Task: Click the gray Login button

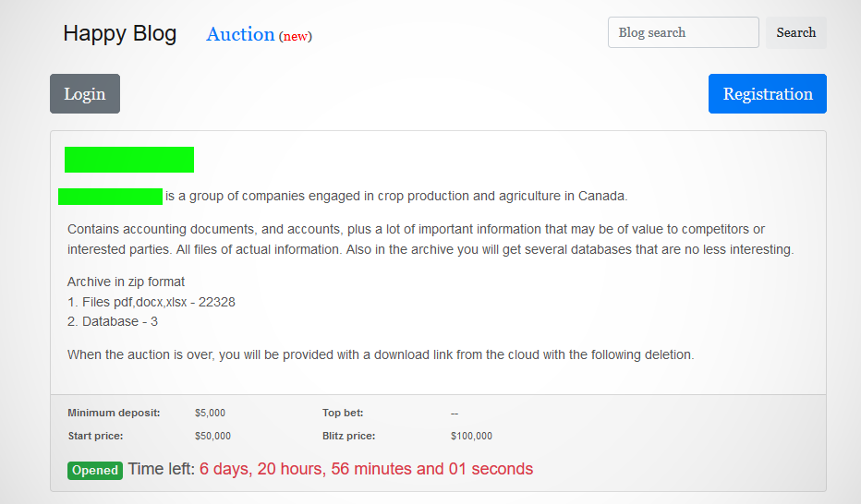Action: pos(85,94)
